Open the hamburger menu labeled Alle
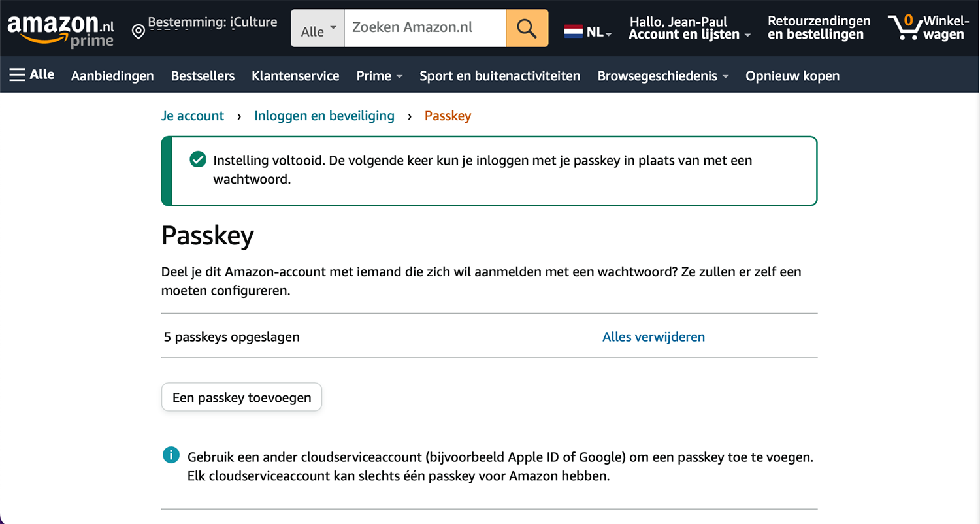 (x=31, y=74)
